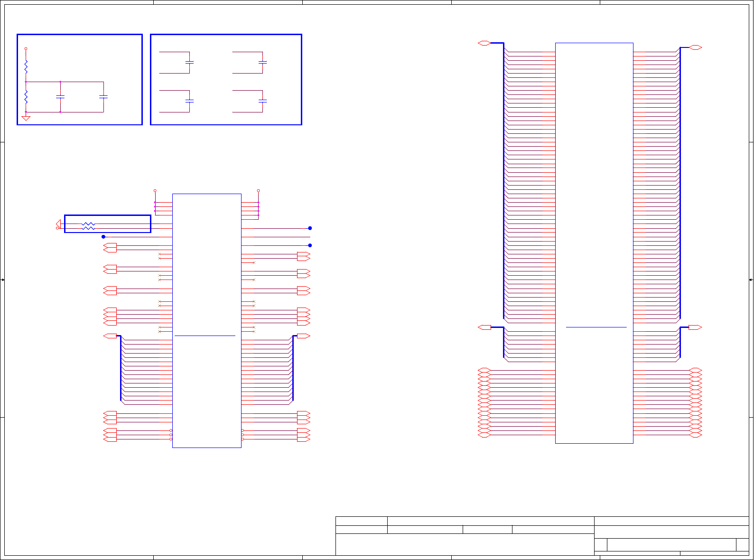Image resolution: width=754 pixels, height=560 pixels.
Task: Select the top-right capacitor in the four-capacitor box
Action: coord(262,62)
